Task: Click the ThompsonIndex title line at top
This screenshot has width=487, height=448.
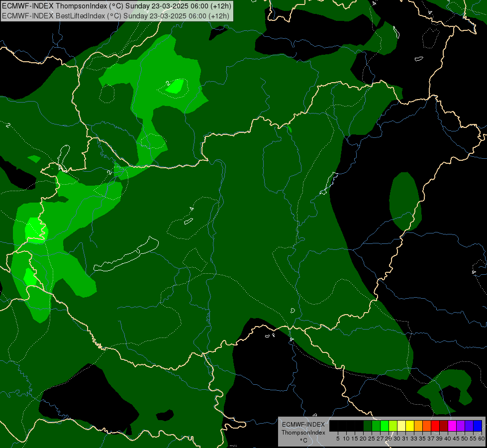Action: click(116, 6)
